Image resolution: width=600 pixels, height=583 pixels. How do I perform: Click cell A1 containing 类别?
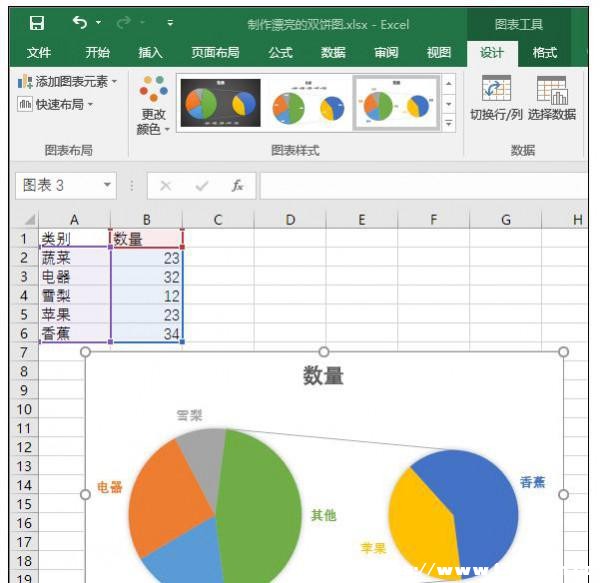point(74,239)
